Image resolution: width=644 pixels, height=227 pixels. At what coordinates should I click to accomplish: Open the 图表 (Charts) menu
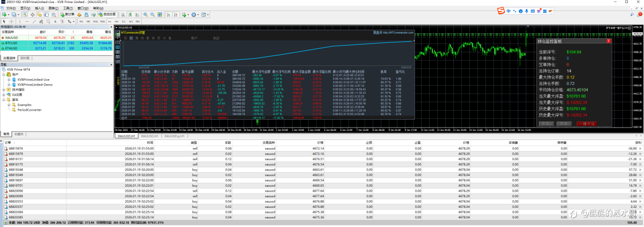click(54, 8)
